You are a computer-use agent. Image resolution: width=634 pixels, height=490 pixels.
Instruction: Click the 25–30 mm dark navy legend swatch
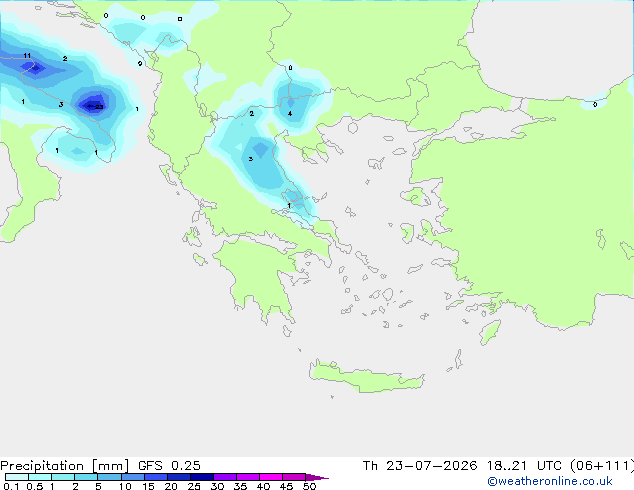coord(202,477)
